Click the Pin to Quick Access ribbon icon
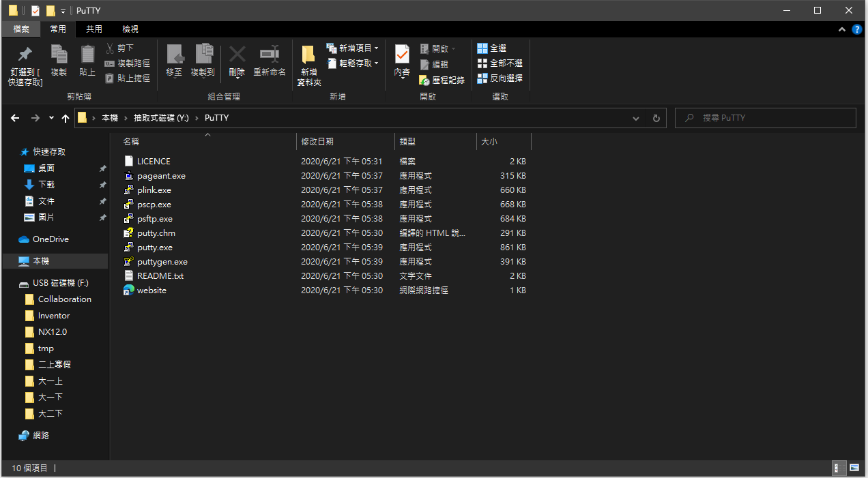868x478 pixels. 25,55
